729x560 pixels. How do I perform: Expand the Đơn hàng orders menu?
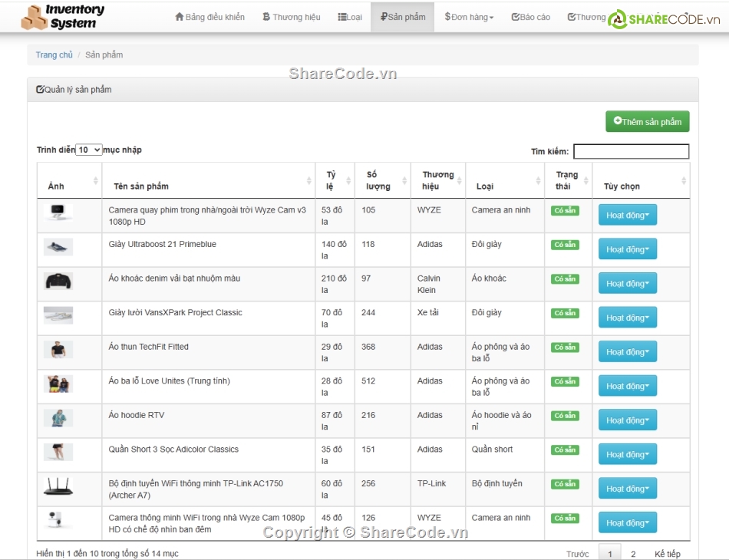pyautogui.click(x=469, y=17)
